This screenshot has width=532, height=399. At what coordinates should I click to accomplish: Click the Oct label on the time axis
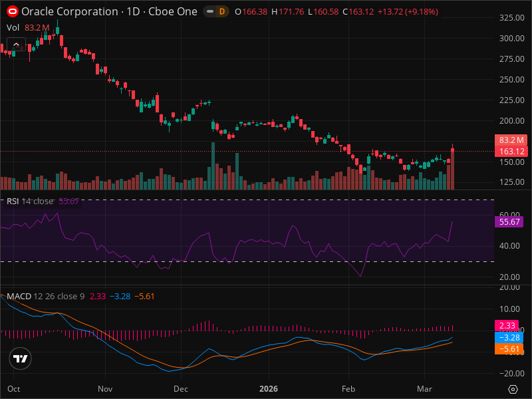tap(13, 389)
